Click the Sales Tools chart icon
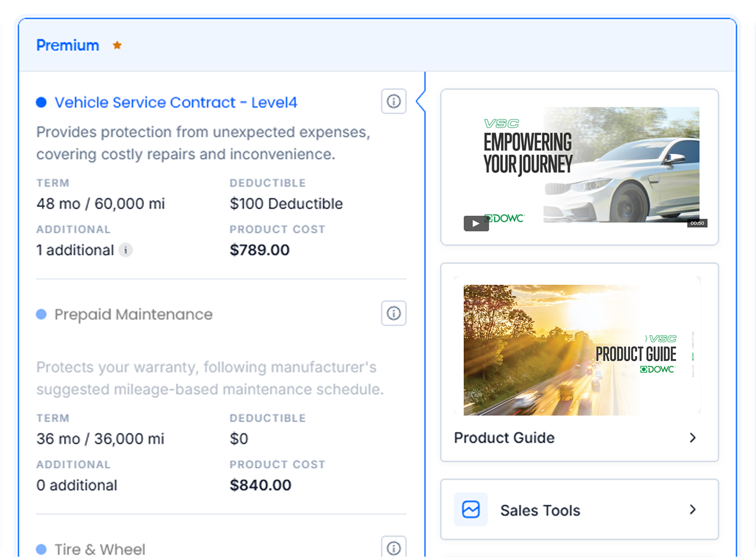Image resolution: width=756 pixels, height=557 pixels. pyautogui.click(x=470, y=510)
